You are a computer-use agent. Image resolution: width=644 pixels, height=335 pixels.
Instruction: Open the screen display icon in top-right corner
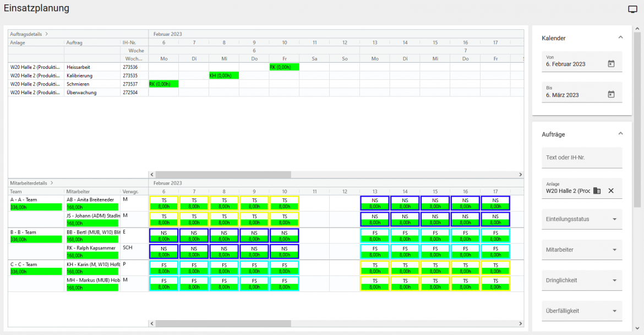[632, 9]
